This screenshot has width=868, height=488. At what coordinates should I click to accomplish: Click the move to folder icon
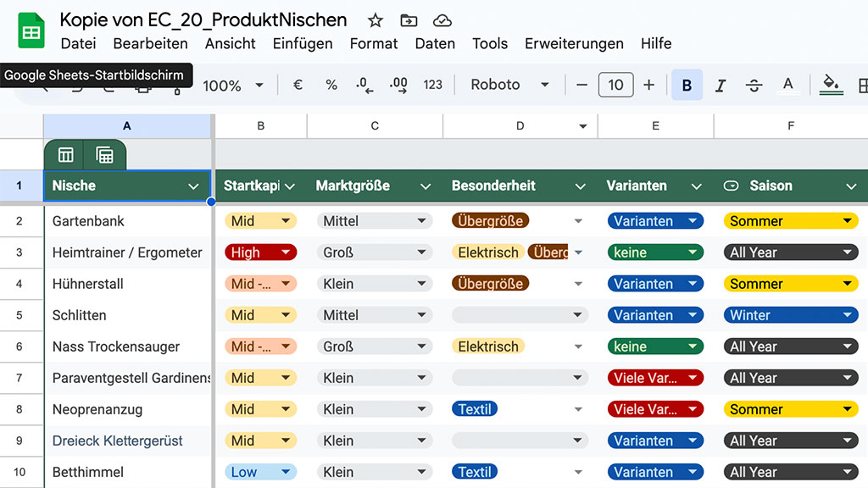tap(409, 20)
